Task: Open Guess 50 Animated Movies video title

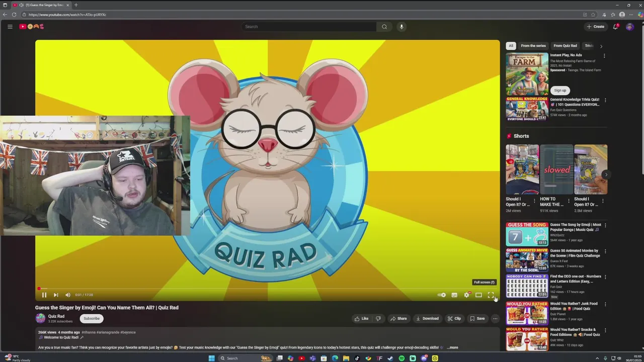Action: pos(575,253)
